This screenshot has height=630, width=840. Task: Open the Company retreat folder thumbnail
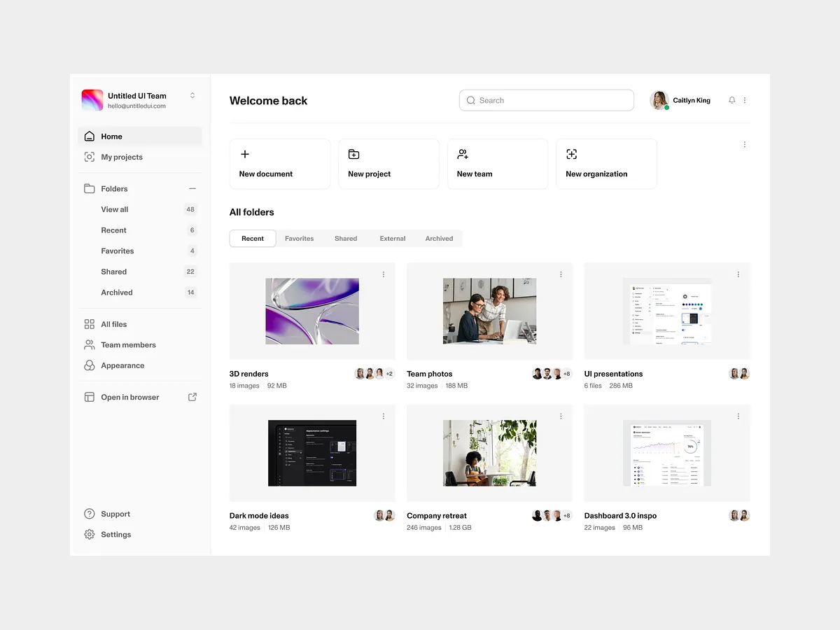[x=489, y=452]
